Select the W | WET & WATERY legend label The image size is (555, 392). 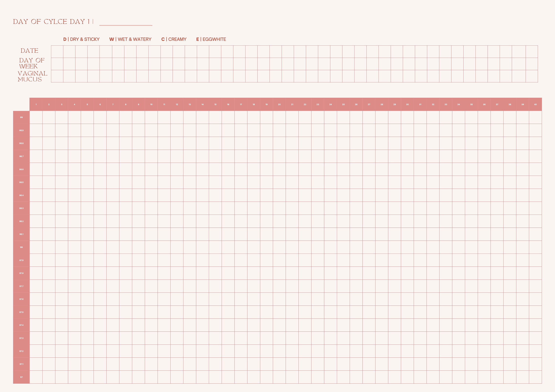(131, 39)
